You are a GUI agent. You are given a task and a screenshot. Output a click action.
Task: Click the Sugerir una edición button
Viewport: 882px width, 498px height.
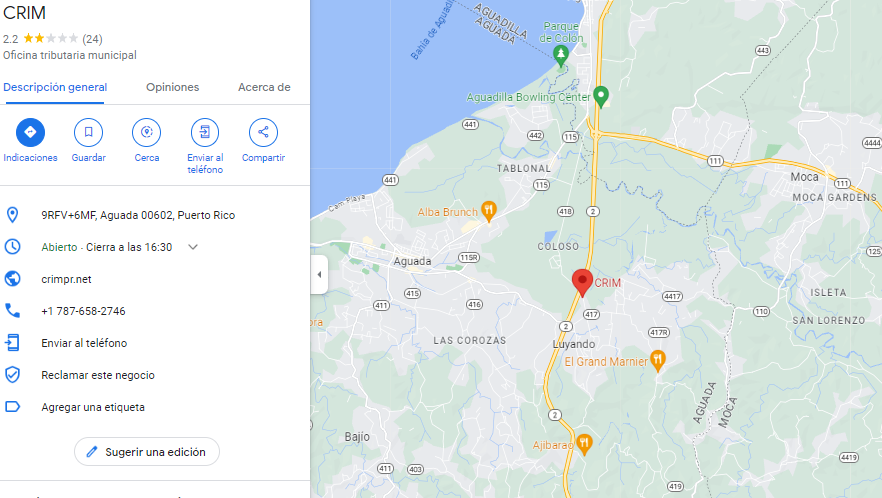click(147, 452)
